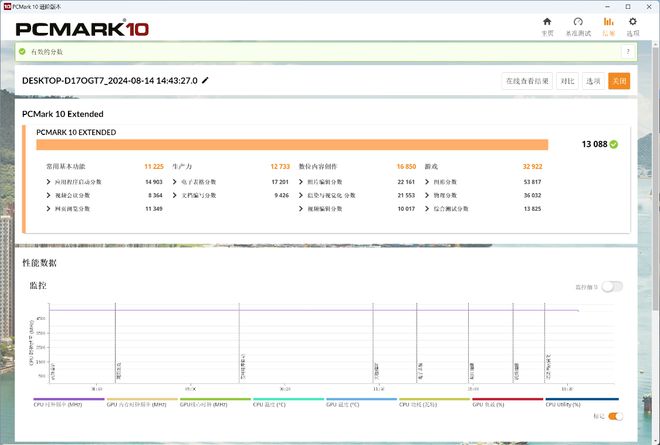Go to the Home page icon
Image resolution: width=660 pixels, height=445 pixels.
point(547,22)
